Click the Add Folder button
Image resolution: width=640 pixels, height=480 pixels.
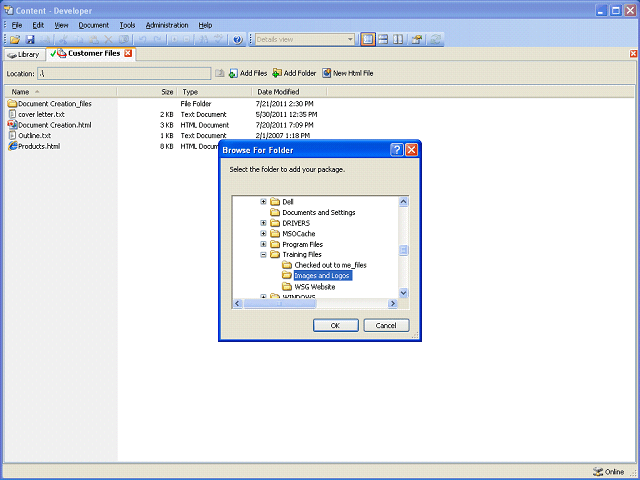[x=294, y=73]
